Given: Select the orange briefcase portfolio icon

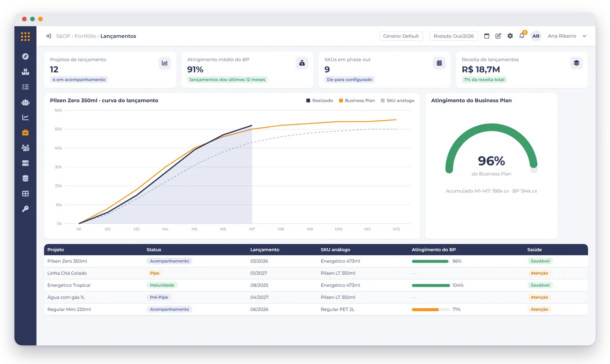Looking at the screenshot, I should coord(25,133).
